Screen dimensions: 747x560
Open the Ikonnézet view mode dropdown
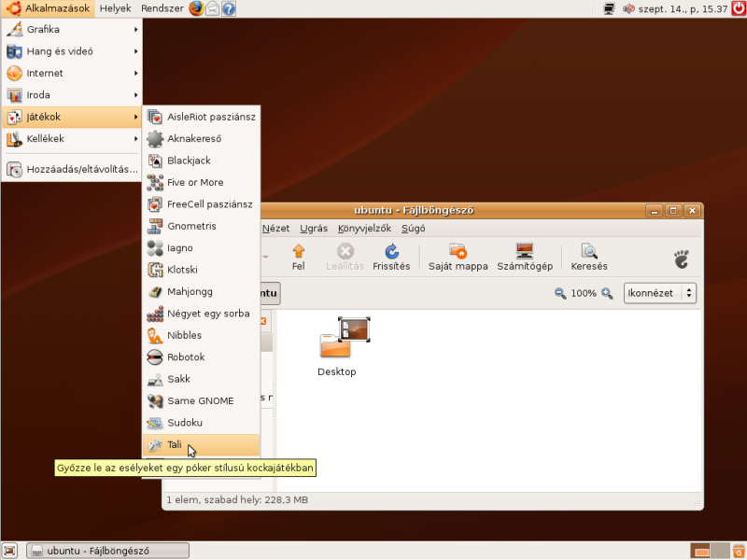660,293
